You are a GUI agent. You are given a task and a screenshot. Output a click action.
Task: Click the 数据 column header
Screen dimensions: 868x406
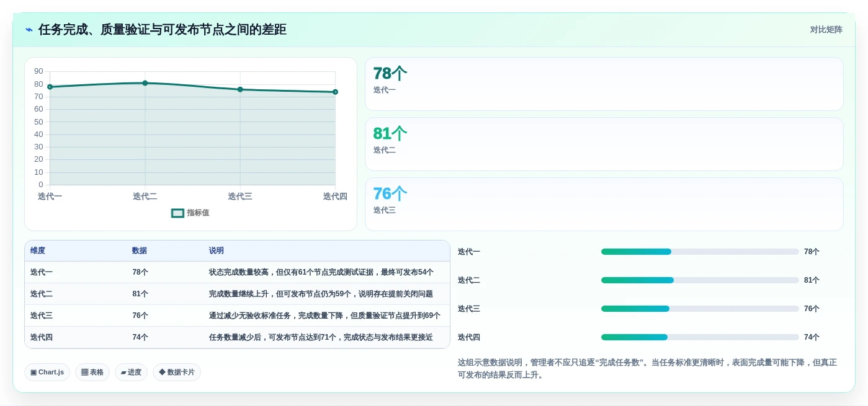(140, 251)
